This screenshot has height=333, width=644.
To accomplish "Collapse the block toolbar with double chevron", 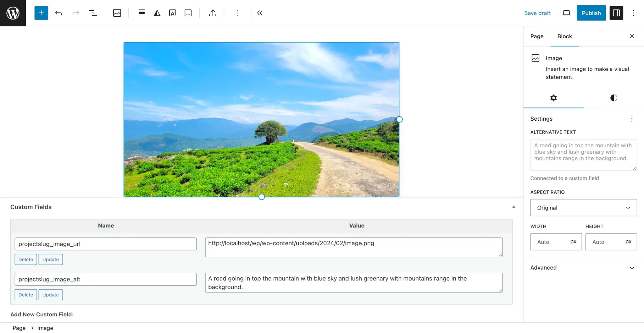I will coord(260,13).
